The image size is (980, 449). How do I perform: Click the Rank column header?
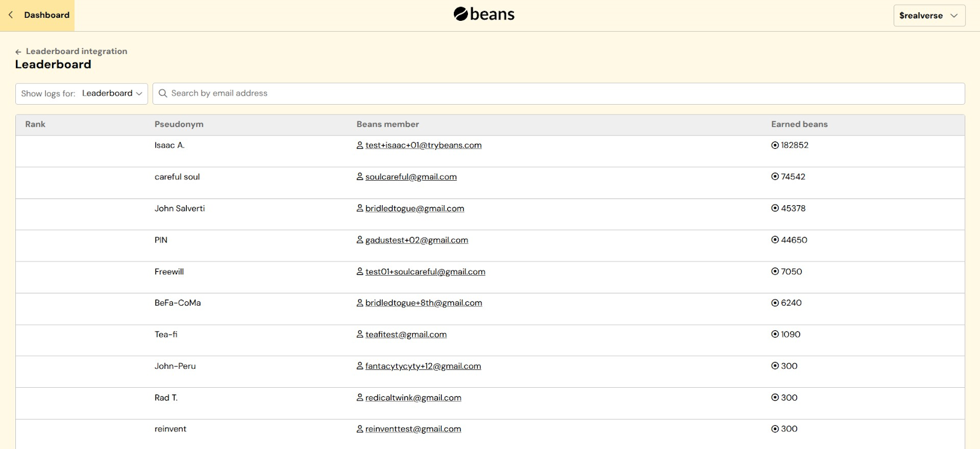pyautogui.click(x=36, y=124)
